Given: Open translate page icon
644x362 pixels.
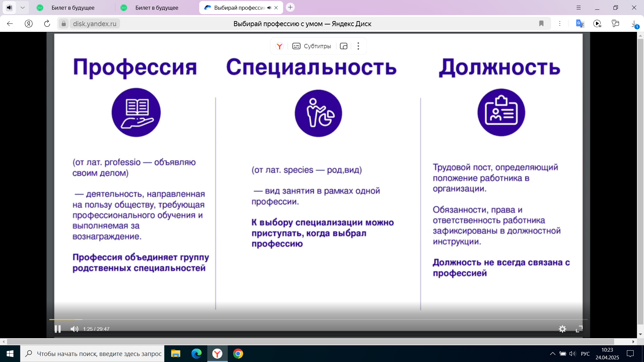Looking at the screenshot, I should coord(580,23).
